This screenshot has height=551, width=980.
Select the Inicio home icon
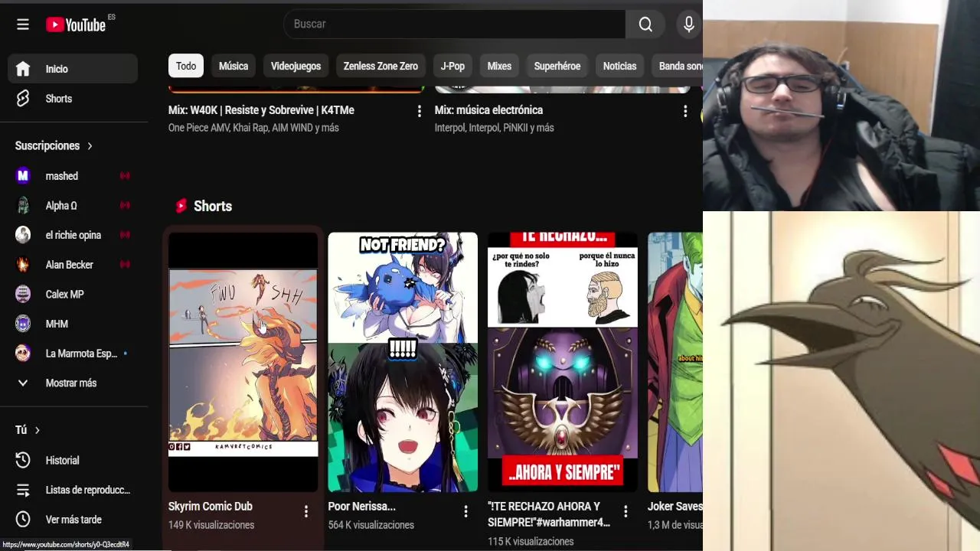coord(23,69)
